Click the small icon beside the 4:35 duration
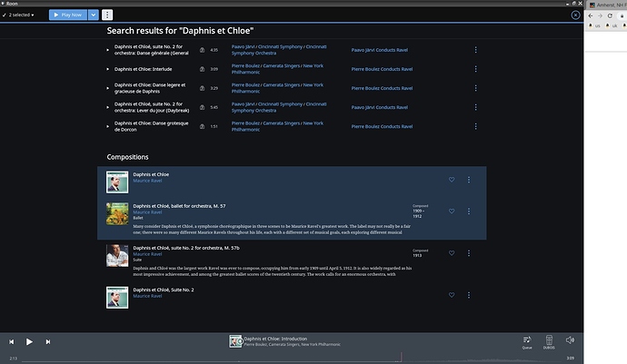Screen dimensions: 627x364 tap(202, 50)
